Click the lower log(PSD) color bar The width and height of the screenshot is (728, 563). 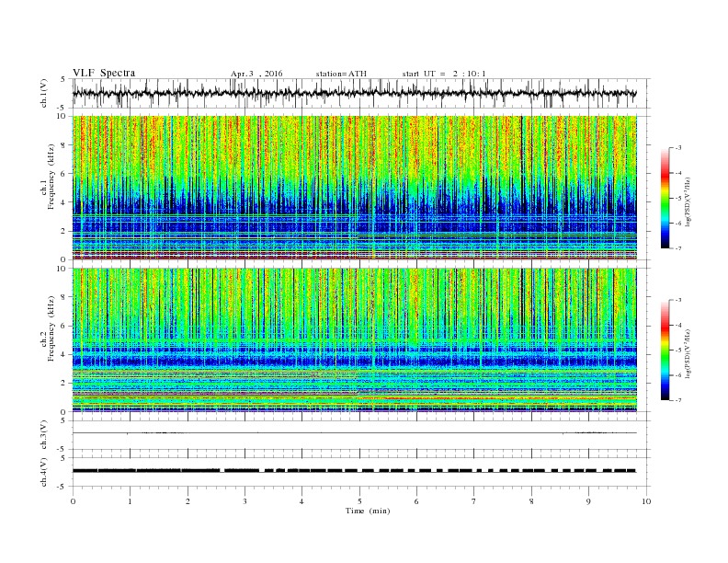click(x=665, y=350)
